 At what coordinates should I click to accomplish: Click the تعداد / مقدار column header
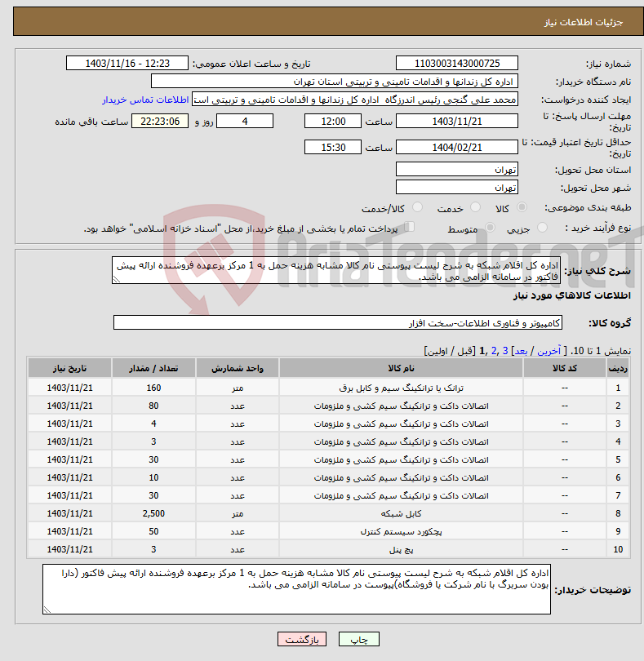coord(153,368)
